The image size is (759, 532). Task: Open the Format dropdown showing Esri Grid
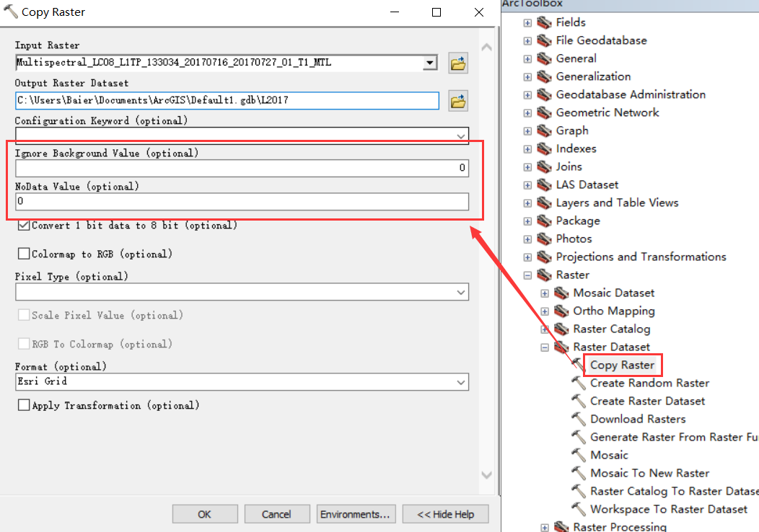click(x=461, y=383)
